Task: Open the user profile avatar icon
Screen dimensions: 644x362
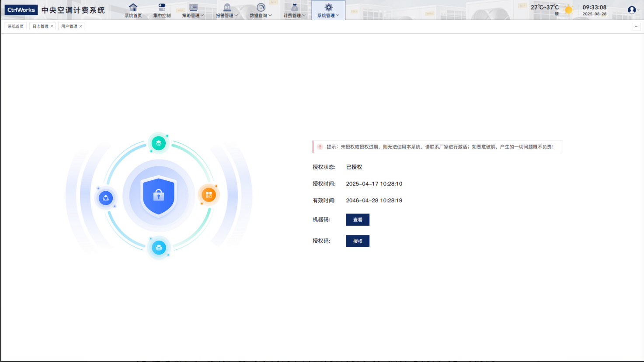Action: 632,10
